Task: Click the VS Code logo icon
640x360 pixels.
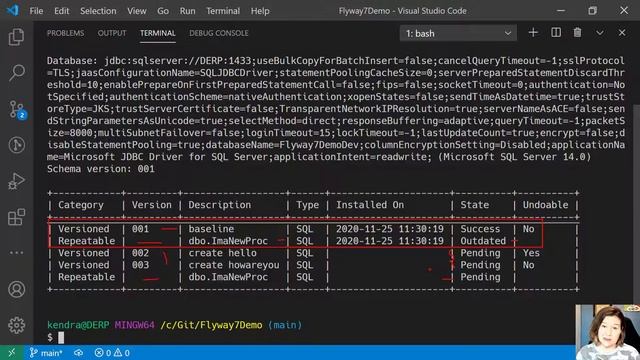Action: click(13, 10)
